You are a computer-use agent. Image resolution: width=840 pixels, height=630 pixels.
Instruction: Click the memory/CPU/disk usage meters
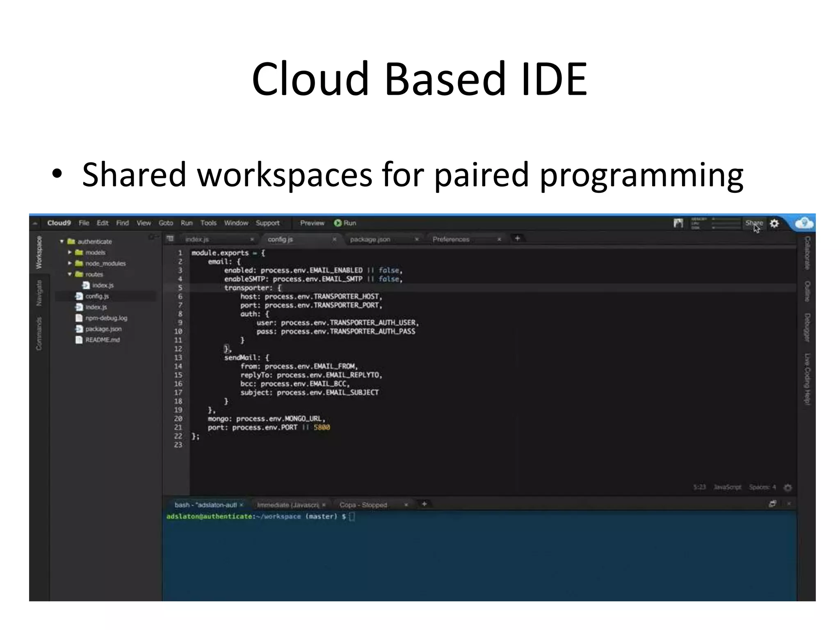(x=715, y=224)
